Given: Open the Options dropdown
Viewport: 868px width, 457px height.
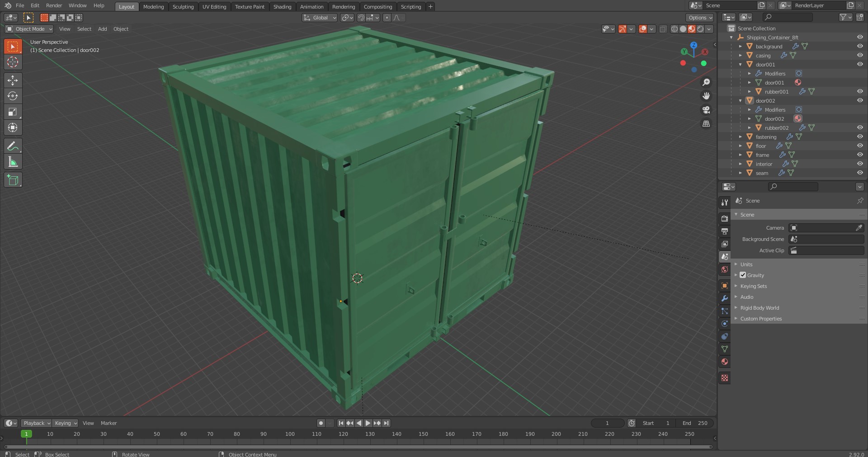Looking at the screenshot, I should click(700, 18).
